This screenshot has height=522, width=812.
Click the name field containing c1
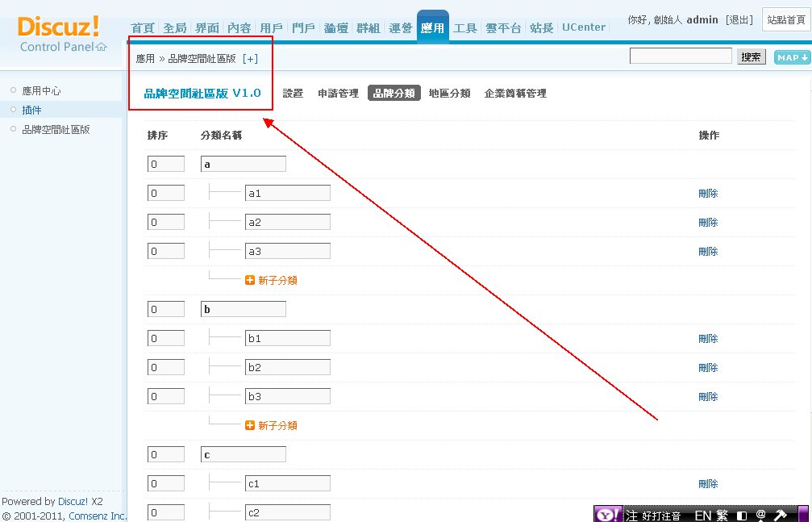(287, 483)
